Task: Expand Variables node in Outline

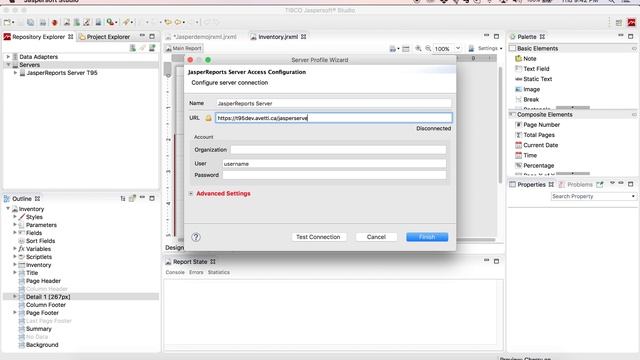Action: click(x=15, y=249)
